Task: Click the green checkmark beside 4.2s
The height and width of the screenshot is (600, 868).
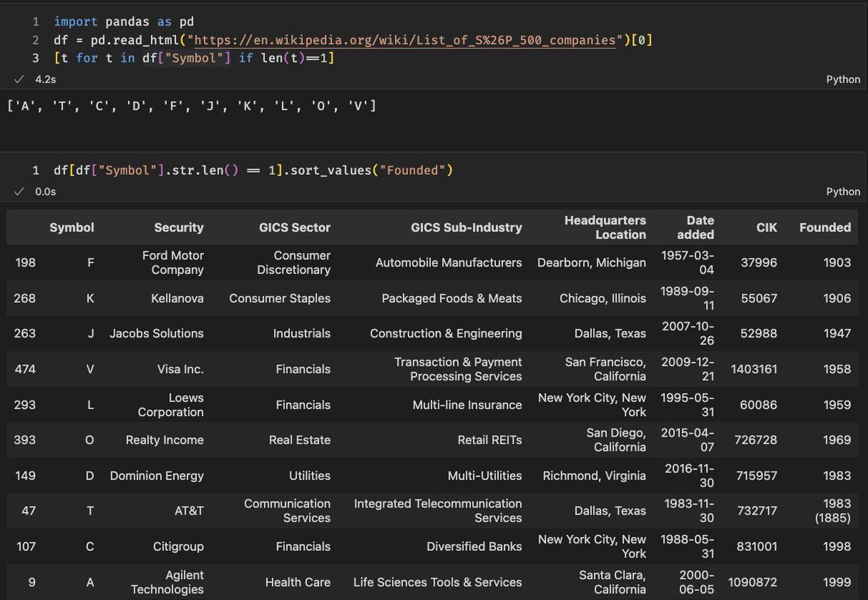Action: pyautogui.click(x=19, y=80)
